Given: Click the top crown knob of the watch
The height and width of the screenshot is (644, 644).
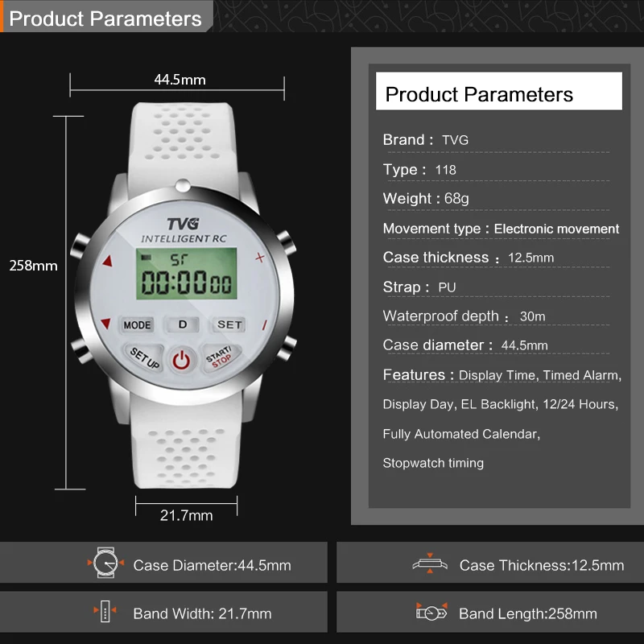Looking at the screenshot, I should (x=183, y=186).
